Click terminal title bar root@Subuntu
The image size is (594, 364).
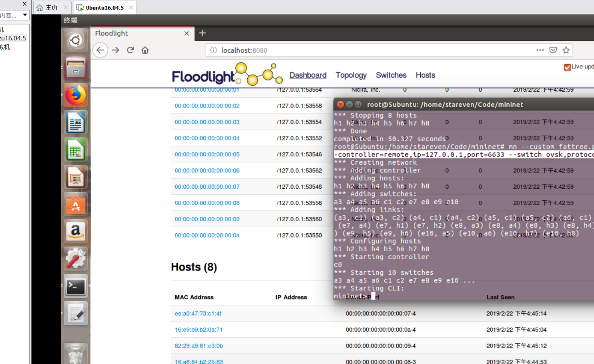445,104
